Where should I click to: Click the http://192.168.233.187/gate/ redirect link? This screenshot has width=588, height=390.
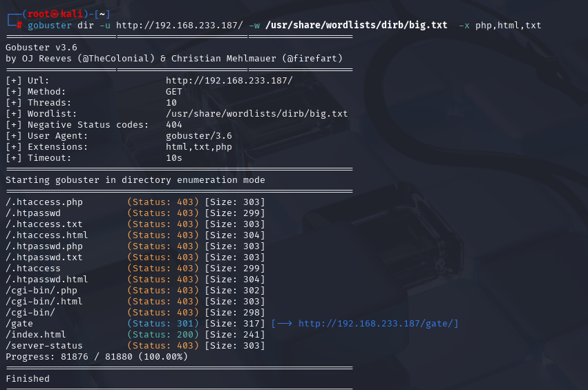[x=376, y=323]
